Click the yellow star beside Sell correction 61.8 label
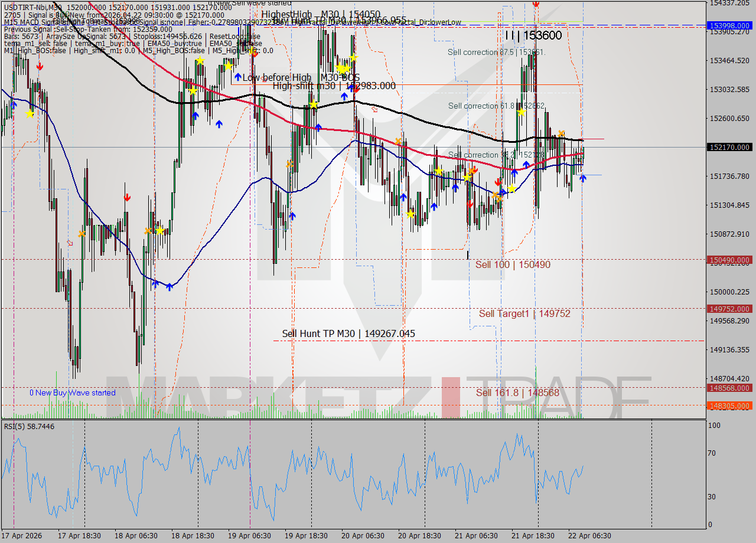The height and width of the screenshot is (543, 756). (x=521, y=112)
